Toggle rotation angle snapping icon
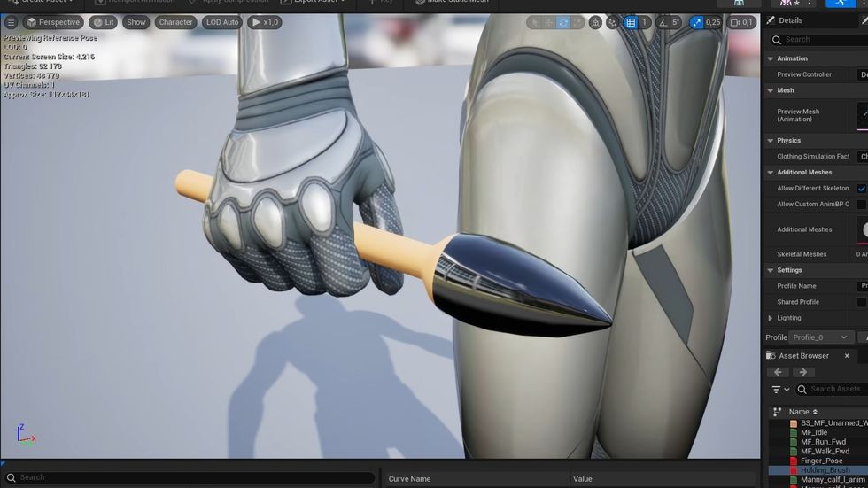The width and height of the screenshot is (868, 488). (663, 22)
